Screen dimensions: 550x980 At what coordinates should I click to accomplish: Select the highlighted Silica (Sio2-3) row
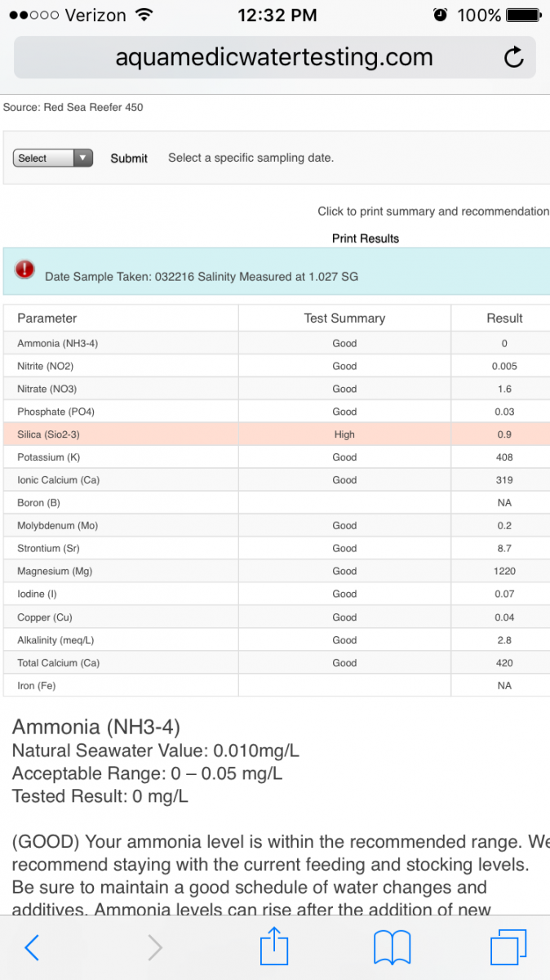(277, 434)
